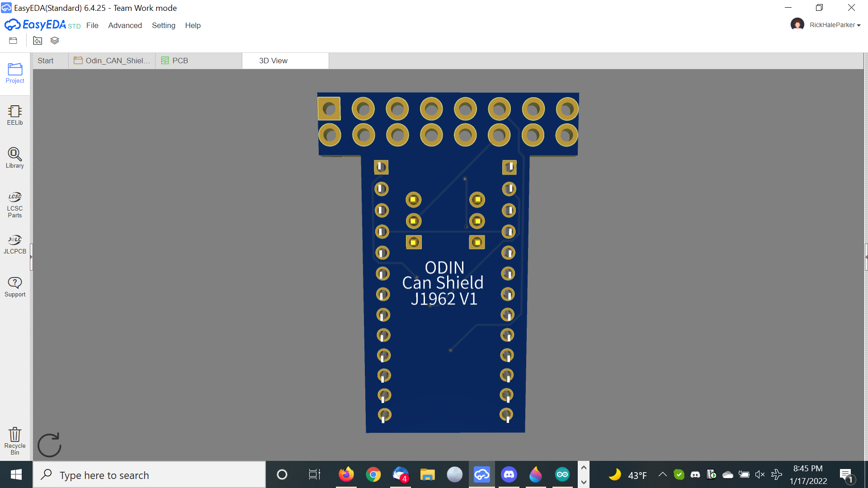Viewport: 868px width, 488px height.
Task: Open the Library search panel
Action: (x=15, y=158)
